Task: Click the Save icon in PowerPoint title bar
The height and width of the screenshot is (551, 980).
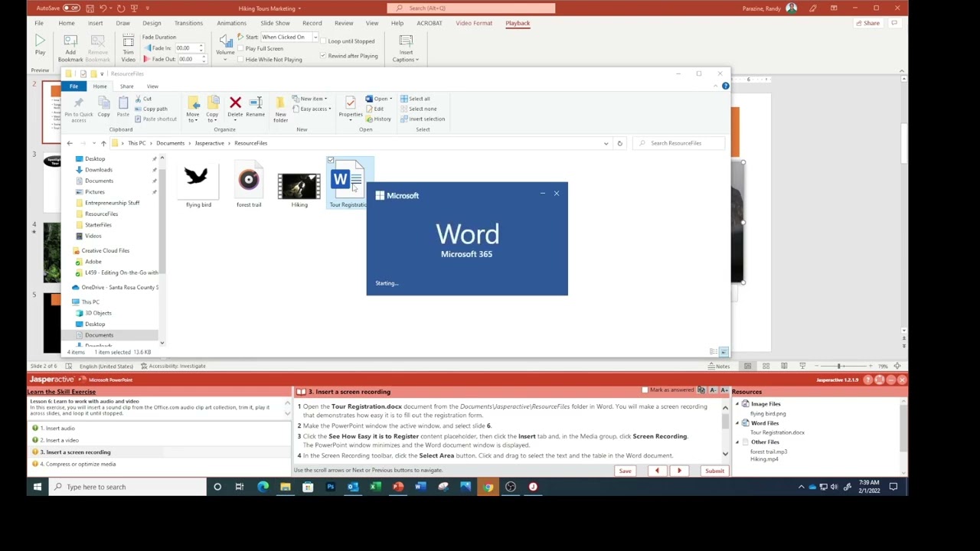Action: coord(90,8)
